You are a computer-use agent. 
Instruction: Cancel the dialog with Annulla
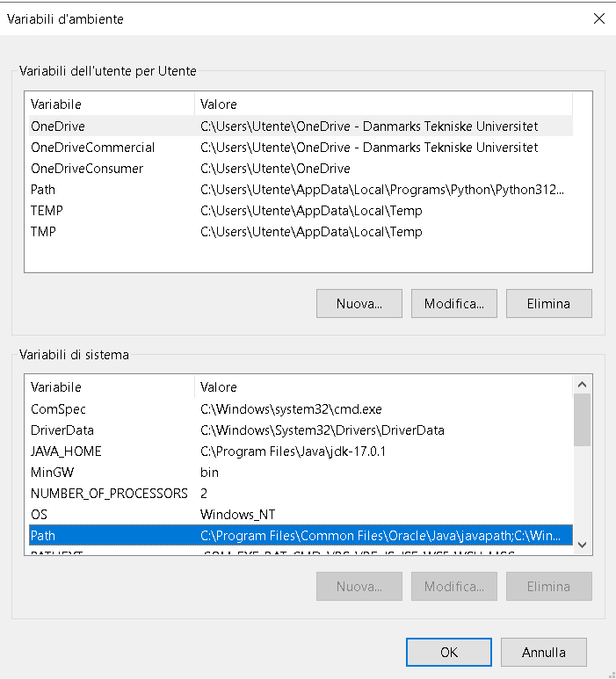point(543,652)
